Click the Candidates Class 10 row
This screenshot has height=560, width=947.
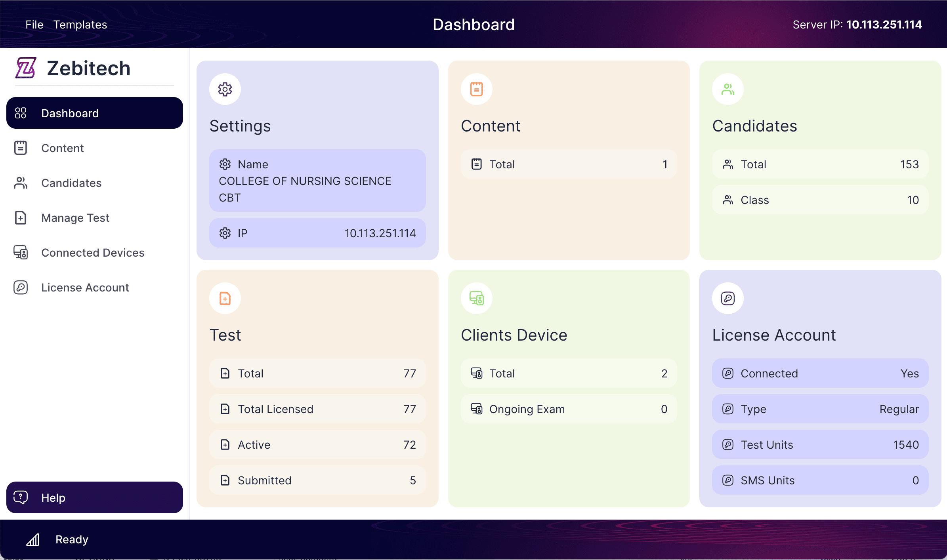[820, 200]
